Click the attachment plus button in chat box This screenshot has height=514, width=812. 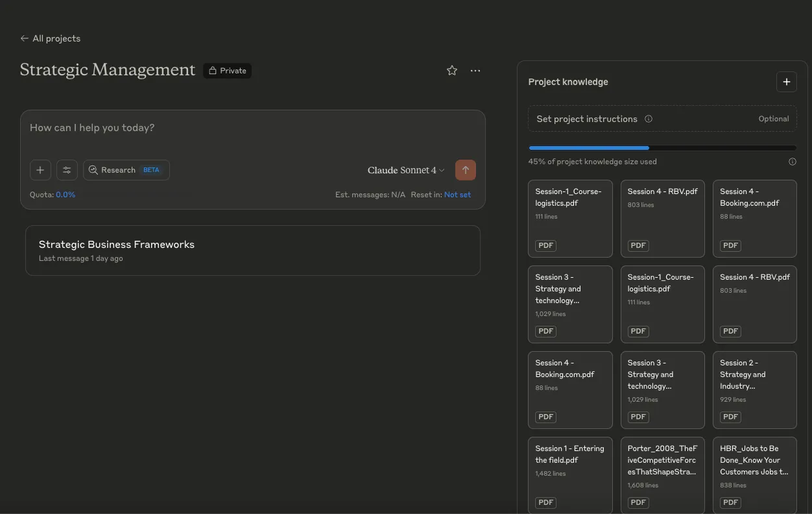[40, 170]
